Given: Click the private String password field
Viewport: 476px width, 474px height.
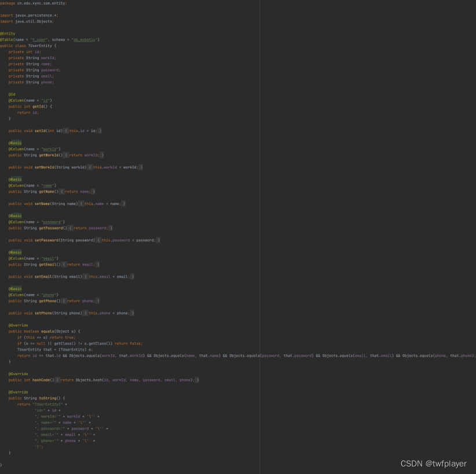Looking at the screenshot, I should pyautogui.click(x=34, y=70).
